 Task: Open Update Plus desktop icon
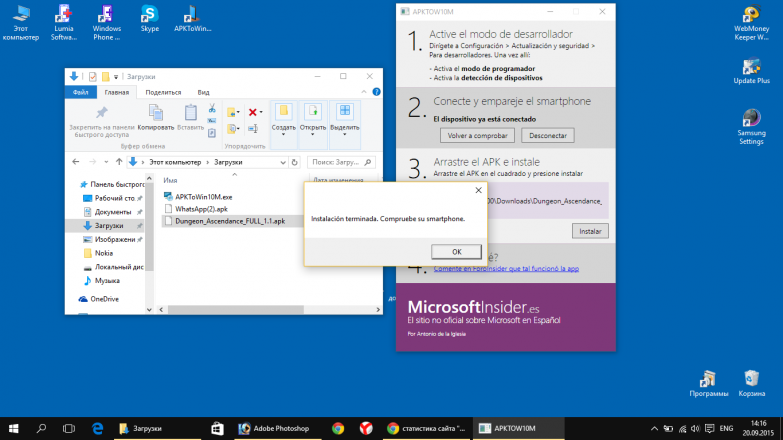tap(751, 71)
